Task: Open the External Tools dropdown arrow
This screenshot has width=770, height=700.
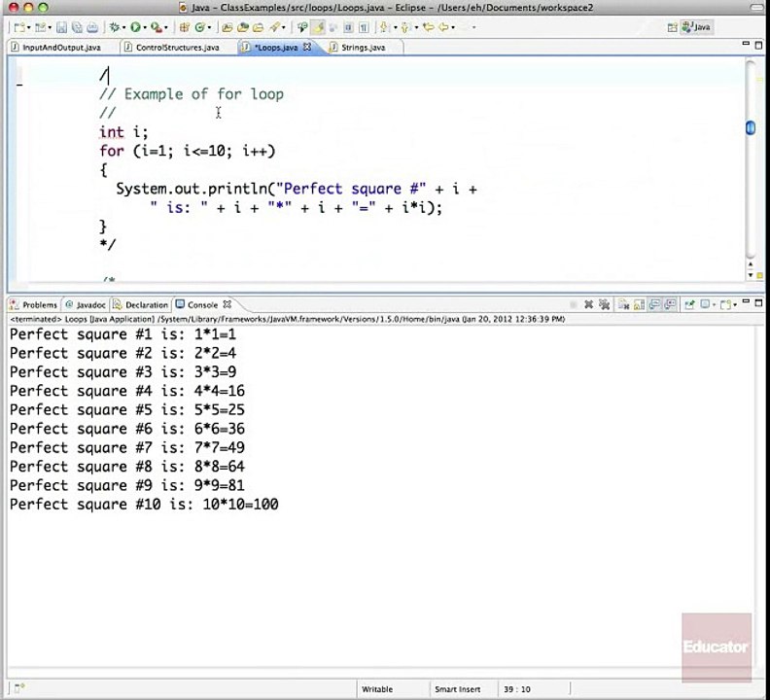Action: [x=166, y=27]
